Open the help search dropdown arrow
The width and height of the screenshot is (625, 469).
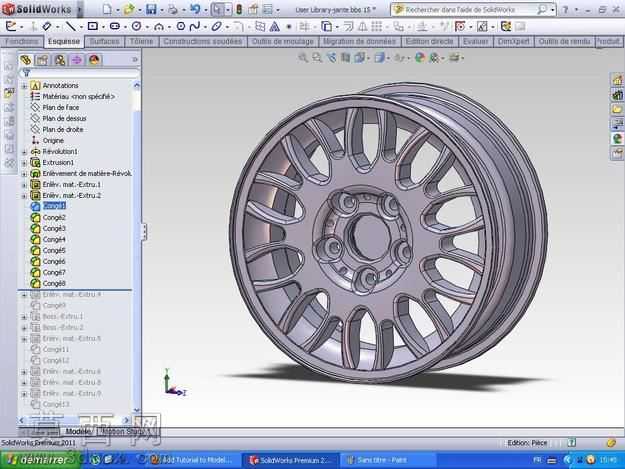pyautogui.click(x=553, y=10)
